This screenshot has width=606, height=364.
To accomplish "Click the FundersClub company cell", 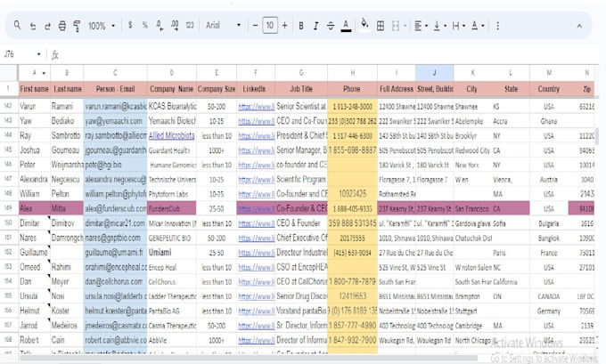I will (172, 208).
